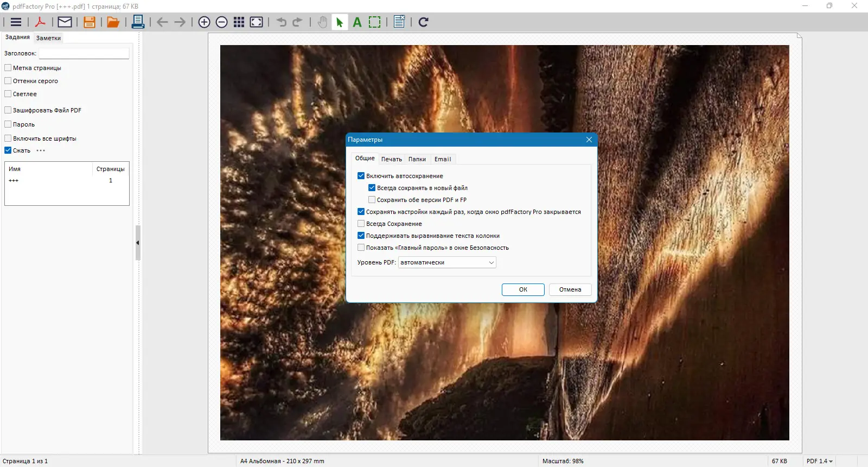Open a file via the folder icon
Viewport: 868px width, 467px height.
click(113, 22)
